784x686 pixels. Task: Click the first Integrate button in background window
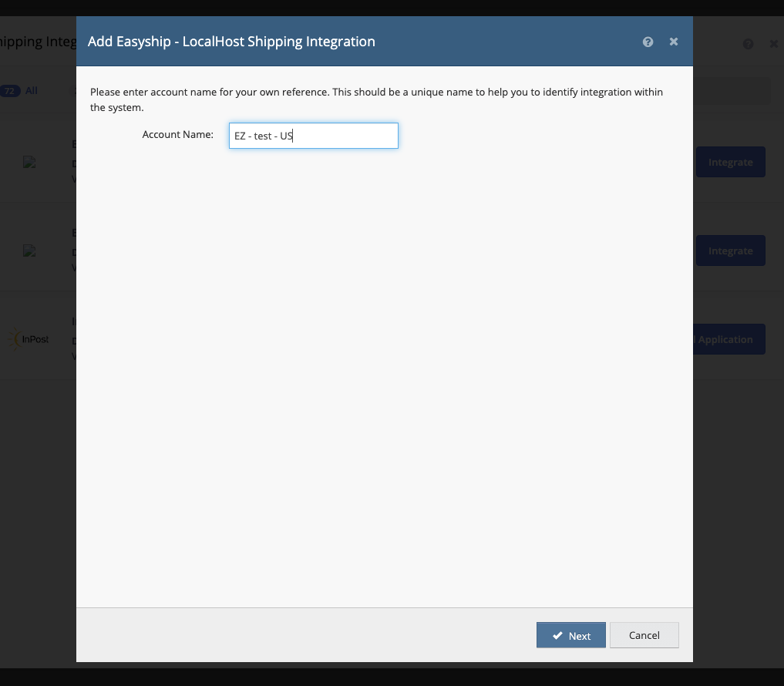(x=730, y=162)
